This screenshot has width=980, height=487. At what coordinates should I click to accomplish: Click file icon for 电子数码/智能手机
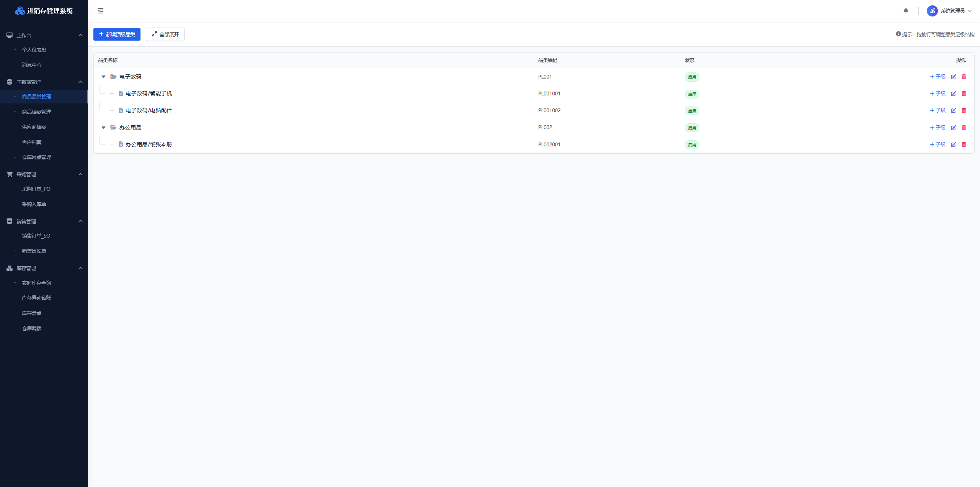(x=121, y=93)
